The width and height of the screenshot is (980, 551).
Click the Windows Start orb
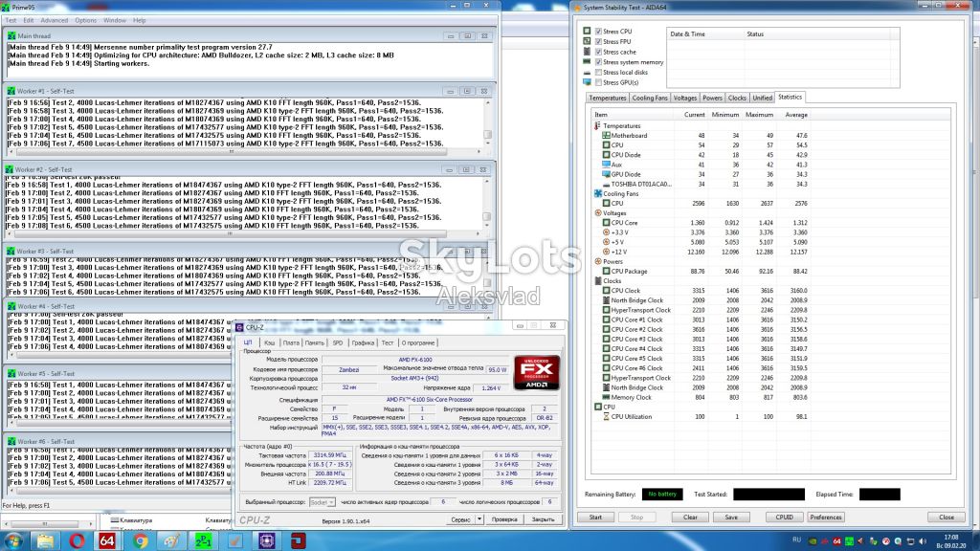click(13, 540)
